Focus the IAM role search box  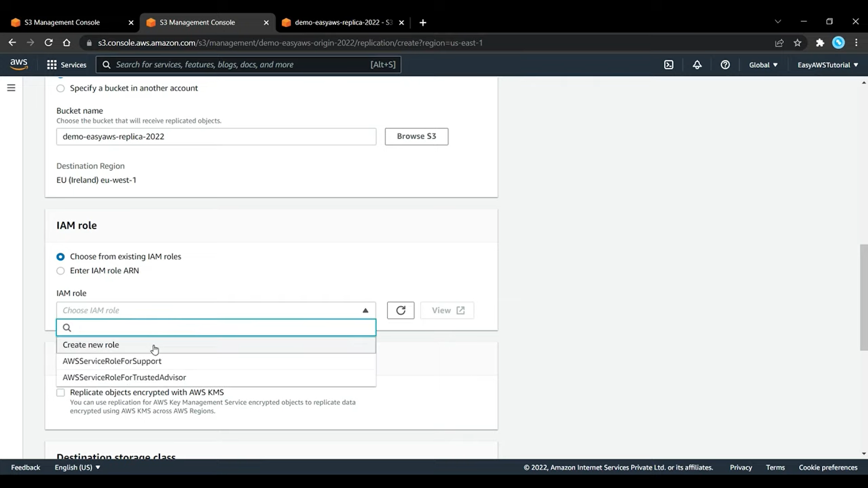click(216, 328)
